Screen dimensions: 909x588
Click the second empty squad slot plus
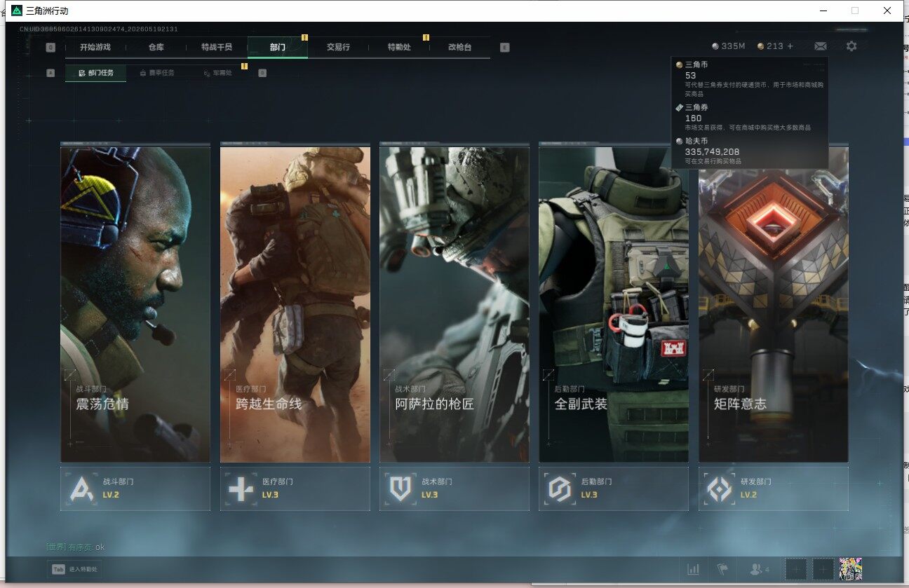click(x=823, y=569)
